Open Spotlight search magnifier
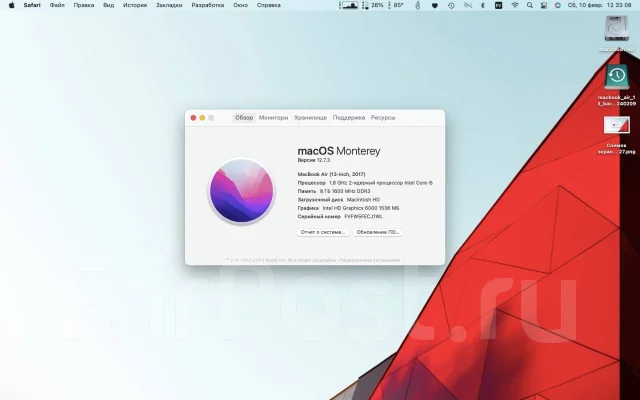Screen dimensions: 640x400 click(530, 5)
